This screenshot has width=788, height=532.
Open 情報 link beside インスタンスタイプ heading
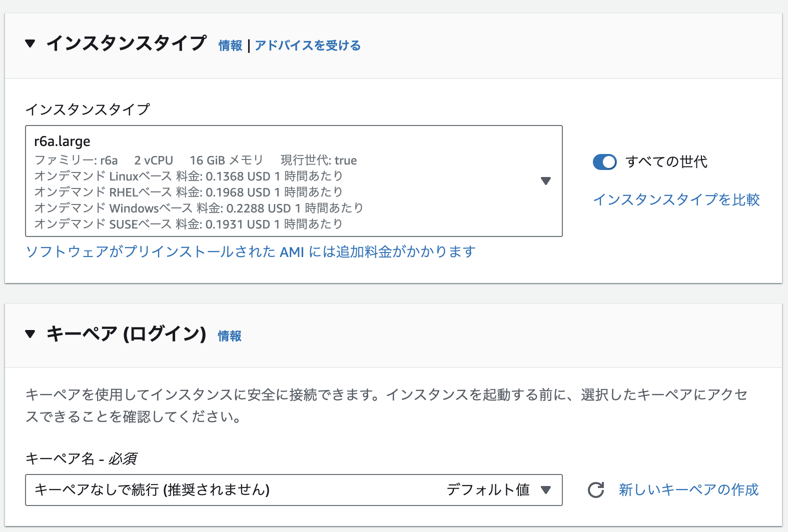click(x=230, y=46)
